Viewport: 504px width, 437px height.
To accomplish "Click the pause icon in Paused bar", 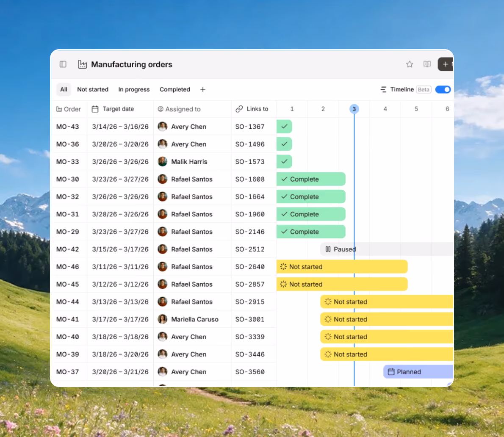I will point(328,249).
